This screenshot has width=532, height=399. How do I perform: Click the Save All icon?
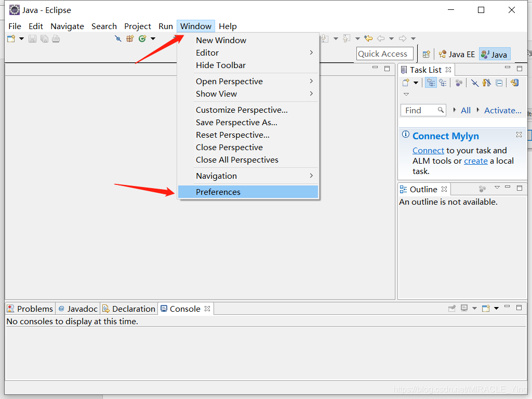tap(44, 38)
